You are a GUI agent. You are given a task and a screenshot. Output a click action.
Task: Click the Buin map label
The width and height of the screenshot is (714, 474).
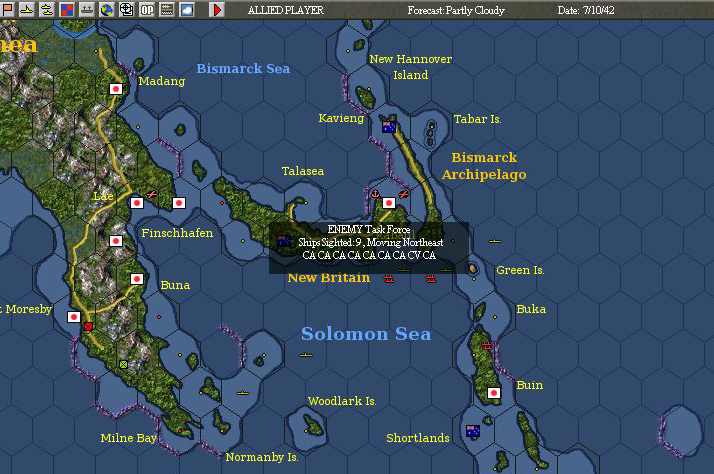(530, 385)
